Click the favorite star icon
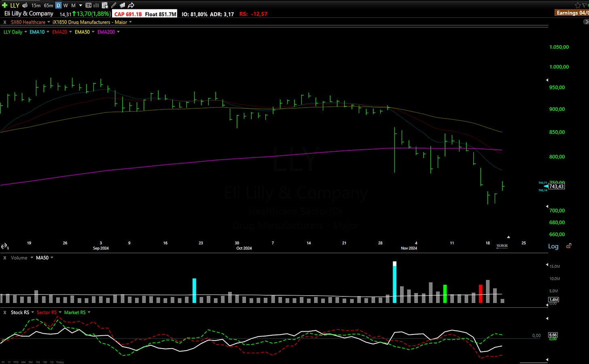This screenshot has width=589, height=364. (x=578, y=5)
